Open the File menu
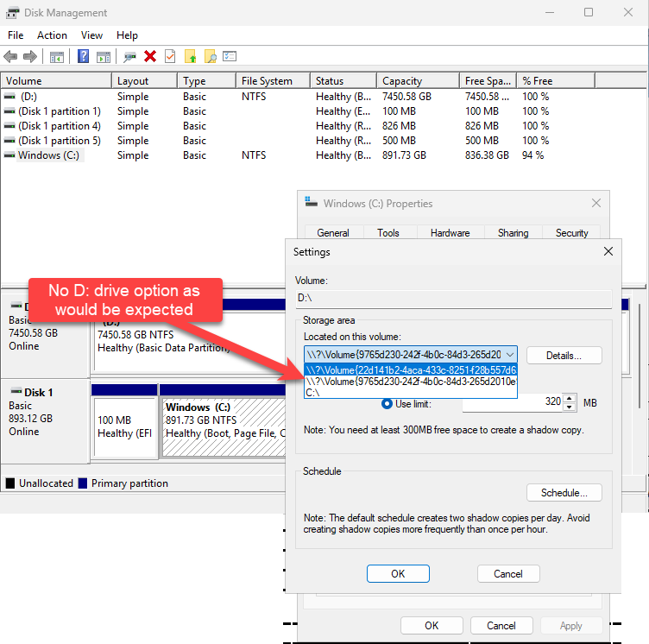 [x=16, y=35]
